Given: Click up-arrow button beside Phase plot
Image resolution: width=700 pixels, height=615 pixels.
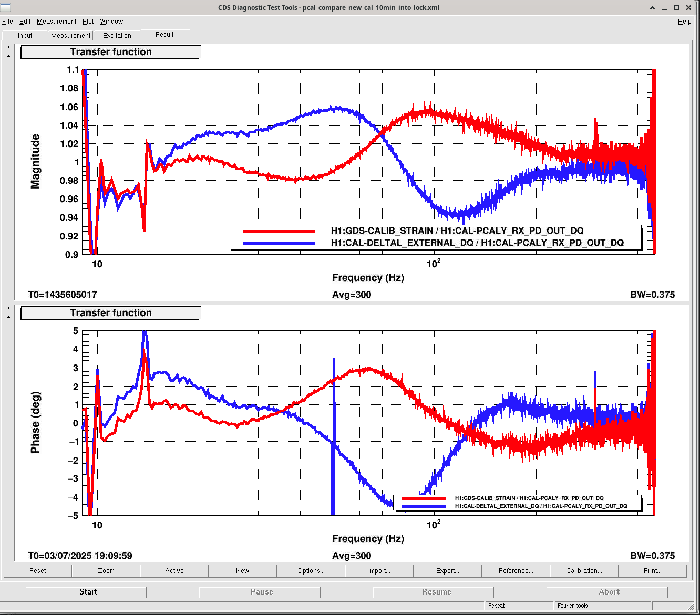Looking at the screenshot, I should pos(8,317).
